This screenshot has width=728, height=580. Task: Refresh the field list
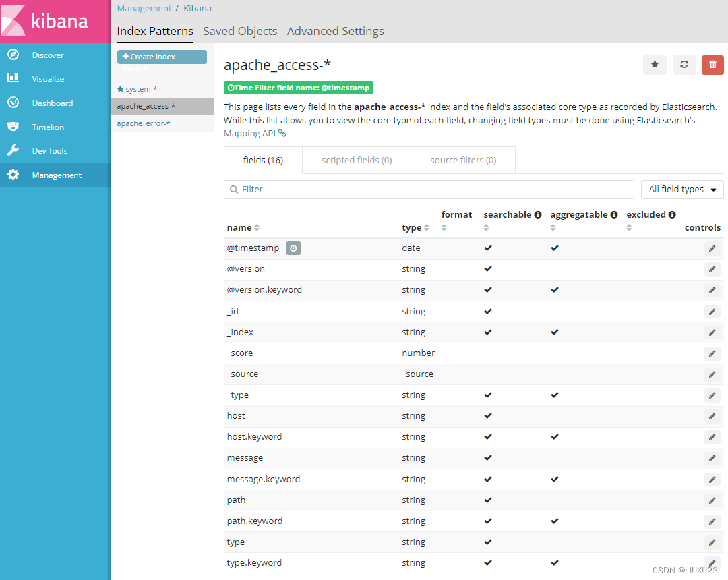coord(684,65)
